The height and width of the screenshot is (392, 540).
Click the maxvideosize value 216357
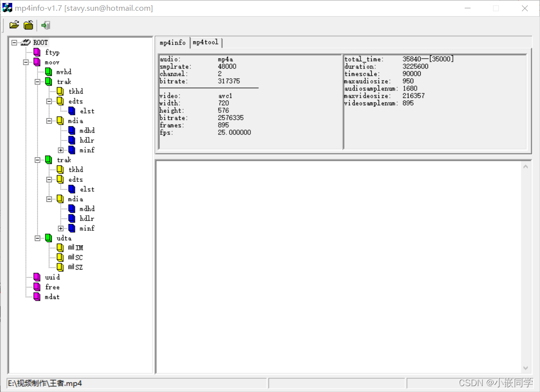[414, 96]
